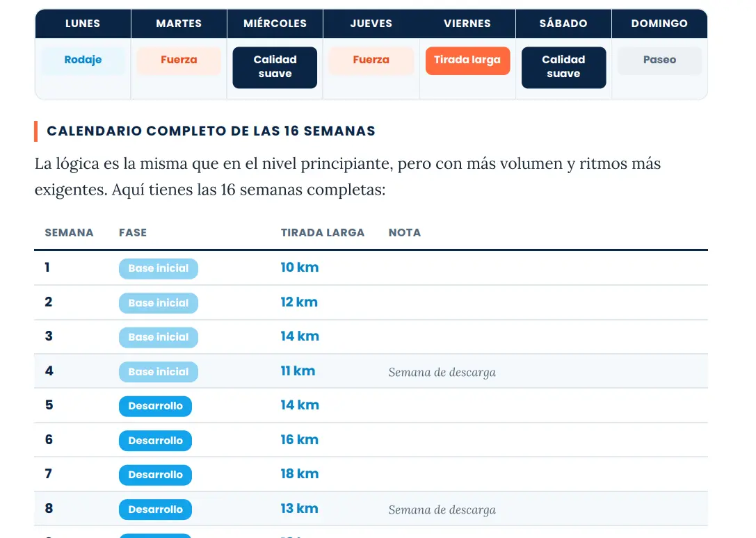
Task: Click the heading Calendario completo de las 16 semanas
Action: click(211, 131)
